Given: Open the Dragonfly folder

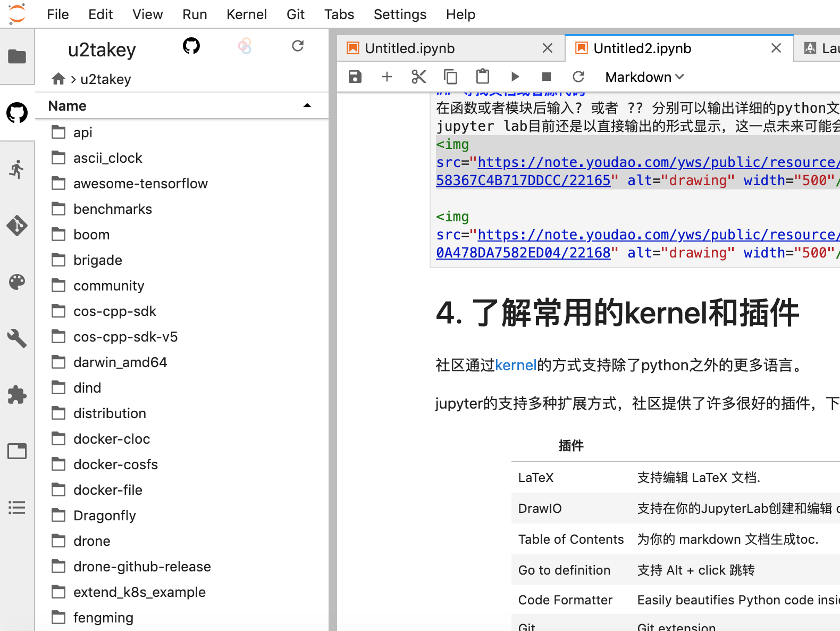Looking at the screenshot, I should pyautogui.click(x=182, y=516).
